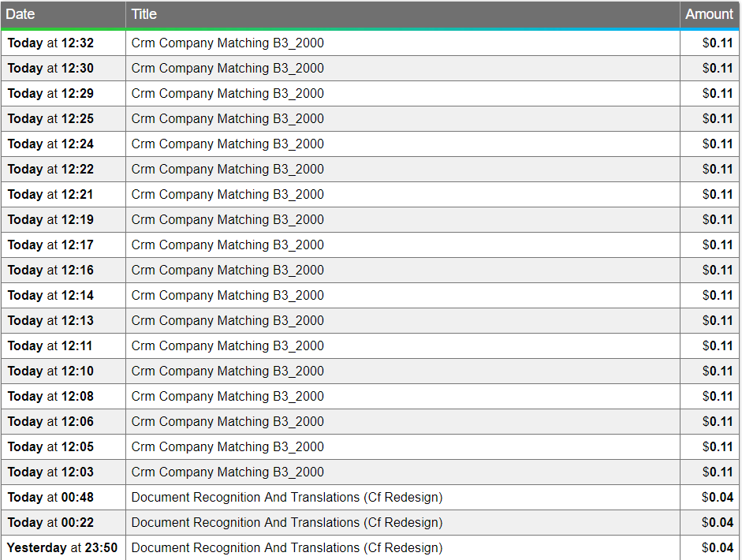The image size is (742, 560).
Task: Select the Today at 12:08 date cell
Action: coord(50,397)
